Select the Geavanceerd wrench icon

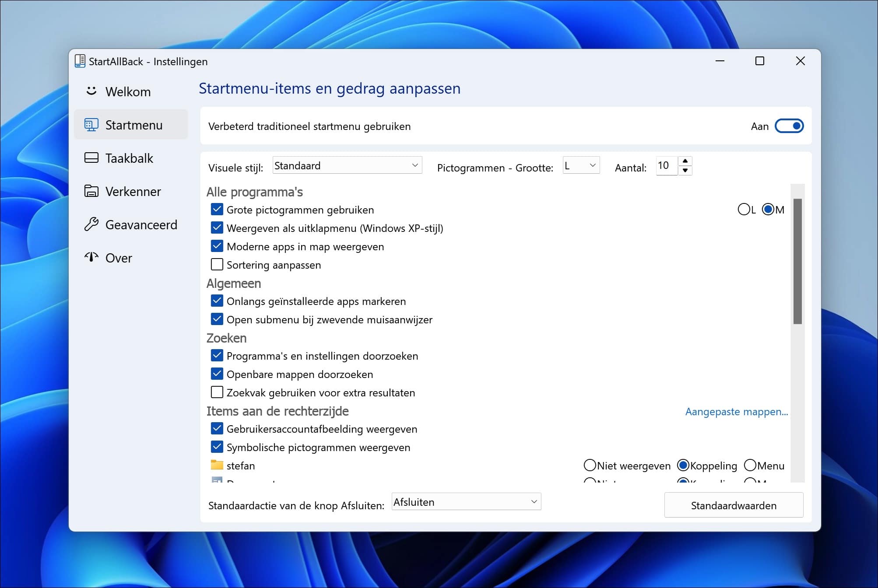(91, 224)
